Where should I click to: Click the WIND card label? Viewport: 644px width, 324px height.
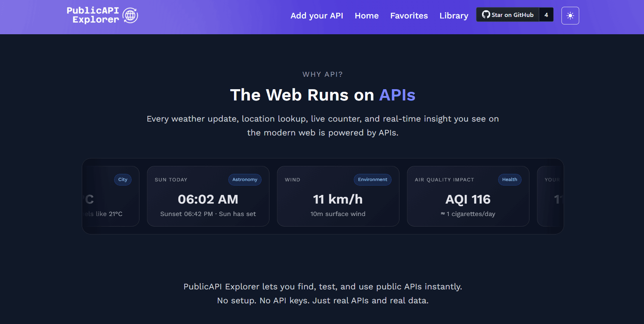292,180
